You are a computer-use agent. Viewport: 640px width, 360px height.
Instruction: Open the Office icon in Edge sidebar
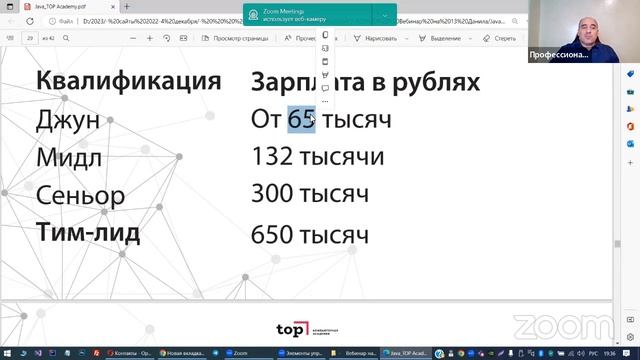630,127
